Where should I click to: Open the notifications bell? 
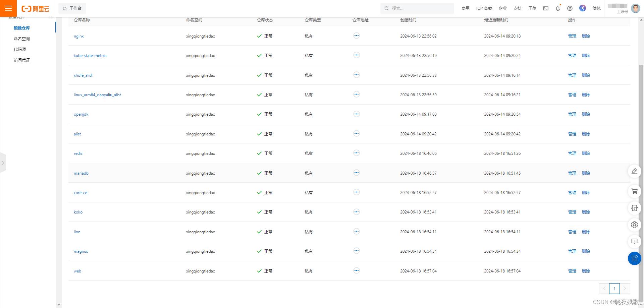point(557,8)
